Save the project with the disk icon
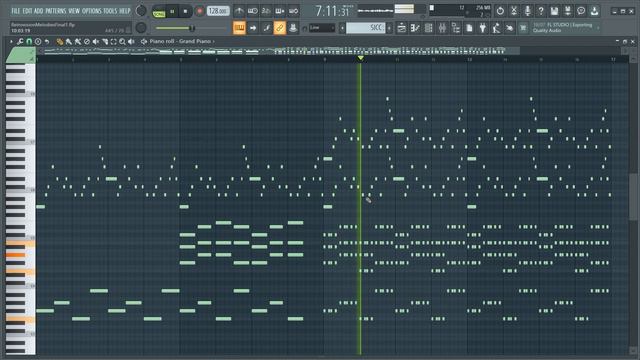Image resolution: width=640 pixels, height=360 pixels. point(554,11)
